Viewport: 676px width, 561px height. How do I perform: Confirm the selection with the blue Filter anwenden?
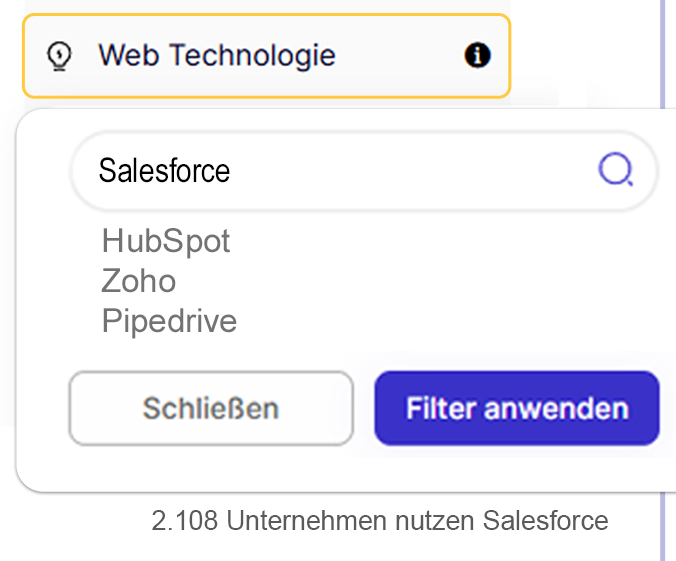pyautogui.click(x=517, y=408)
